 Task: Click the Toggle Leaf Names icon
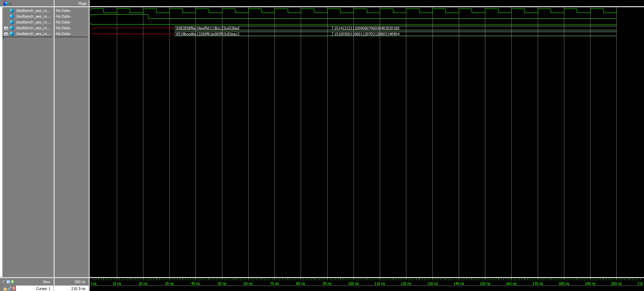4,282
